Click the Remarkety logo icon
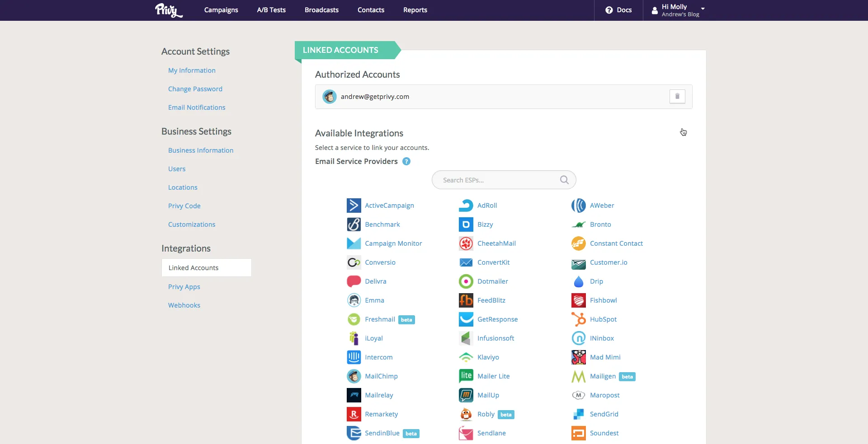The width and height of the screenshot is (868, 444). [354, 414]
